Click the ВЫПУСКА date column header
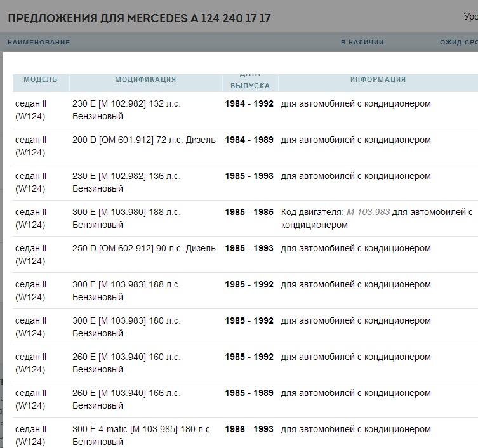This screenshot has width=478, height=448. point(250,86)
